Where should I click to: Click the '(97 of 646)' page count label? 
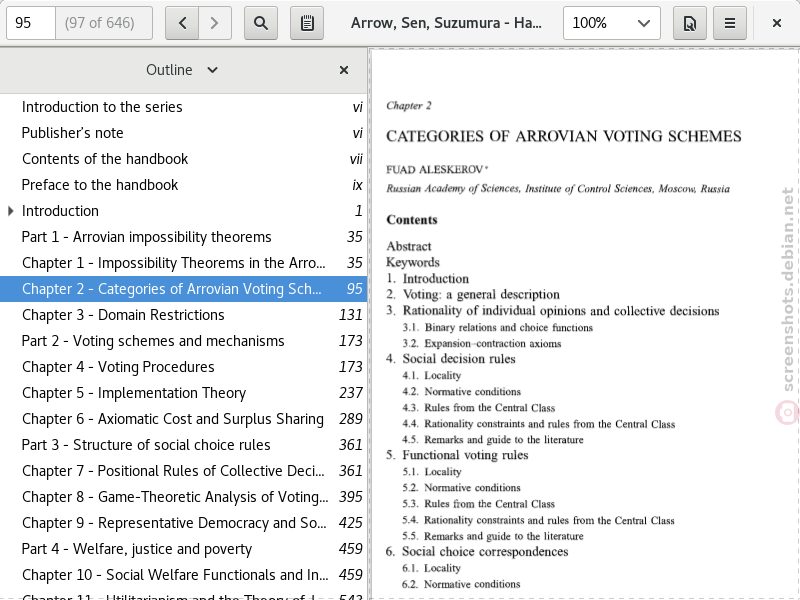tap(99, 23)
